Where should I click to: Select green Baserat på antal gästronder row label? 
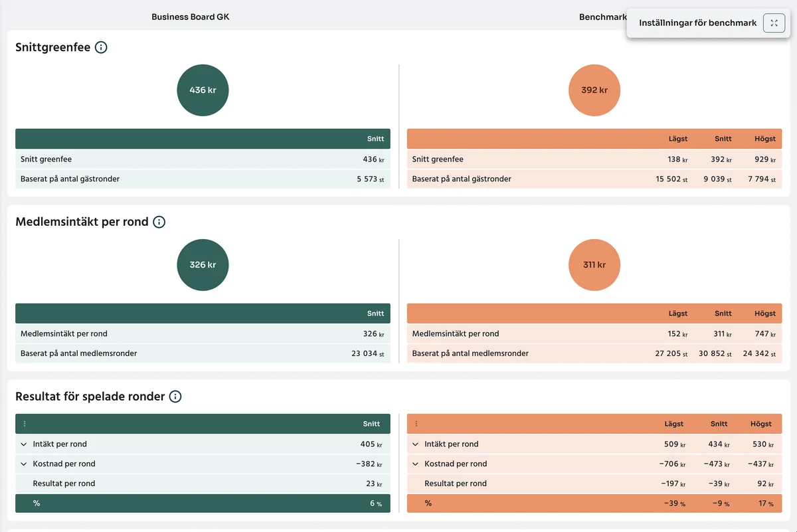point(70,179)
